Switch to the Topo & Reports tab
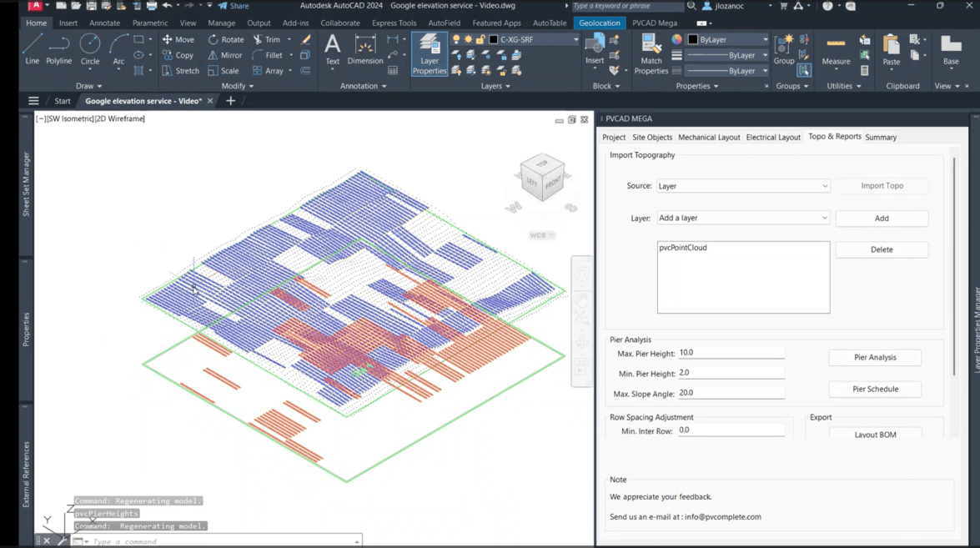The width and height of the screenshot is (980, 548). [x=834, y=137]
